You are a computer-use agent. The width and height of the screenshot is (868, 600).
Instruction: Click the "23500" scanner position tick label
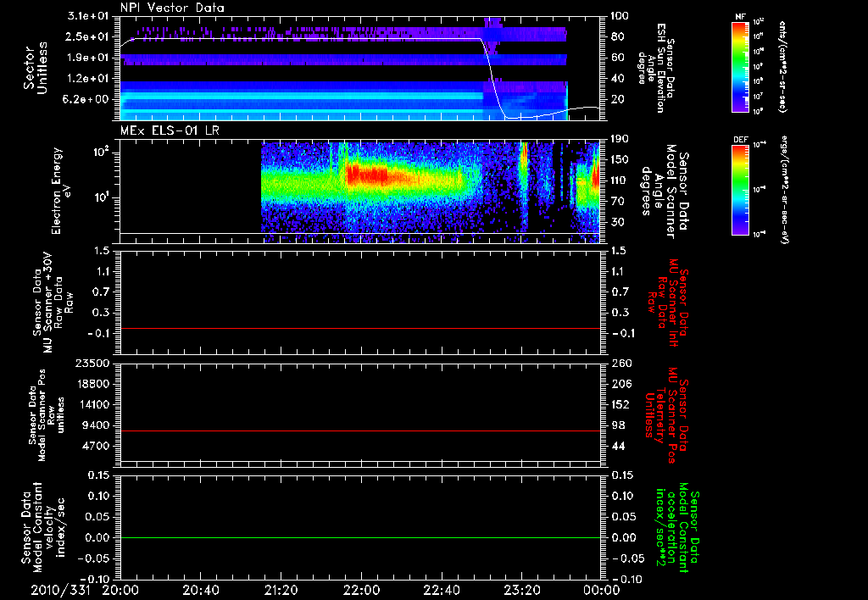click(92, 364)
